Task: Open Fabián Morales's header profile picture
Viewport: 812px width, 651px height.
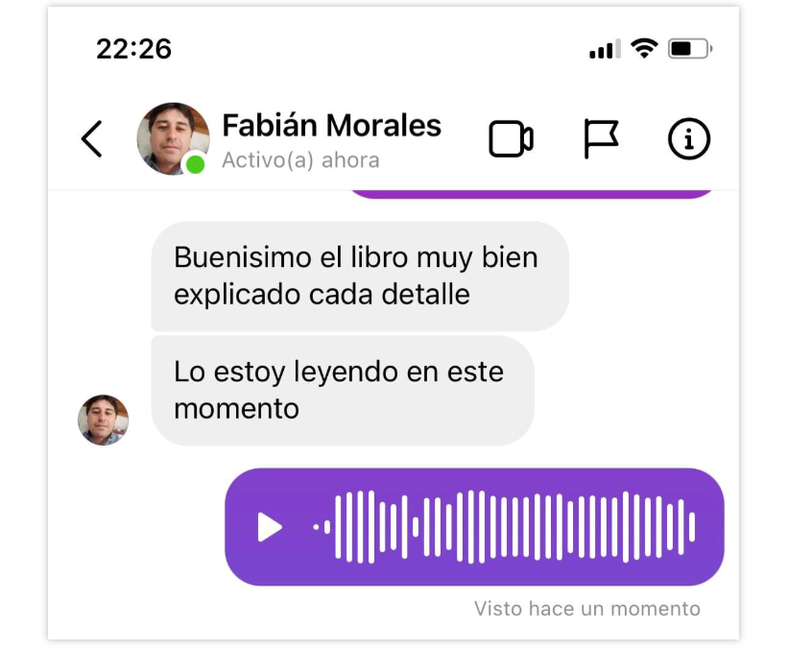Action: [173, 139]
